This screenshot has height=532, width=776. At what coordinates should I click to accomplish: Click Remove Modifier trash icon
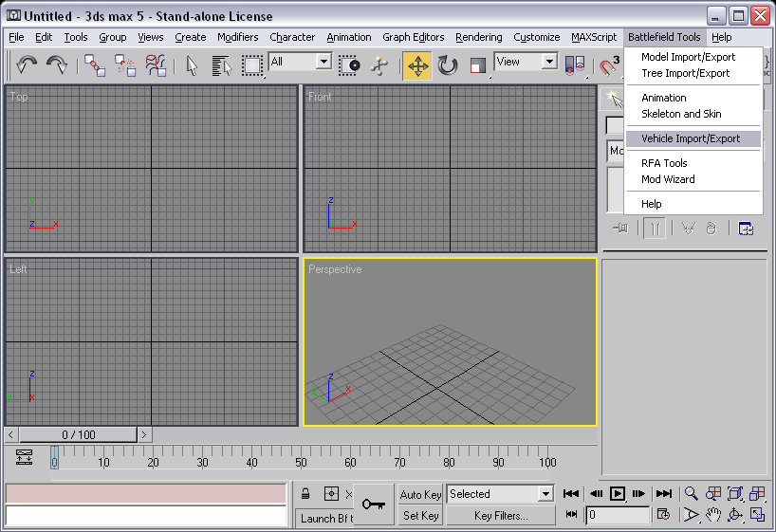tap(711, 229)
